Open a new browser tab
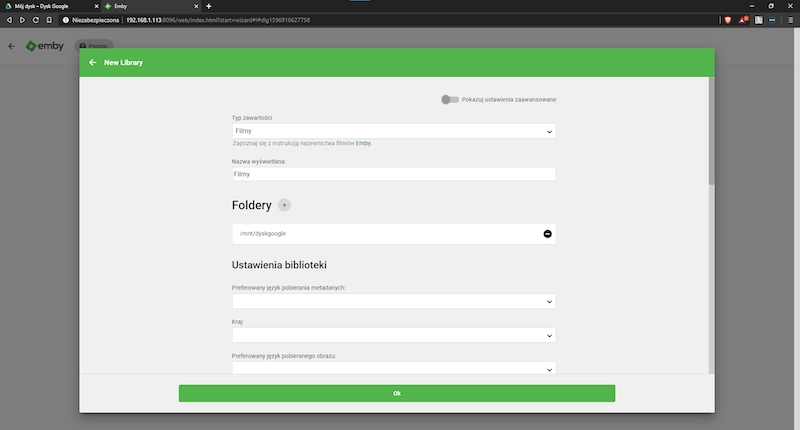Image resolution: width=800 pixels, height=430 pixels. tap(208, 6)
